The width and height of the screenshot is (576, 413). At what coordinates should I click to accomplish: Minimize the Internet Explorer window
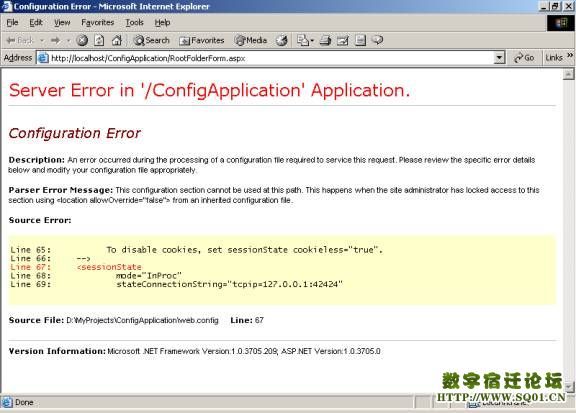(x=544, y=6)
